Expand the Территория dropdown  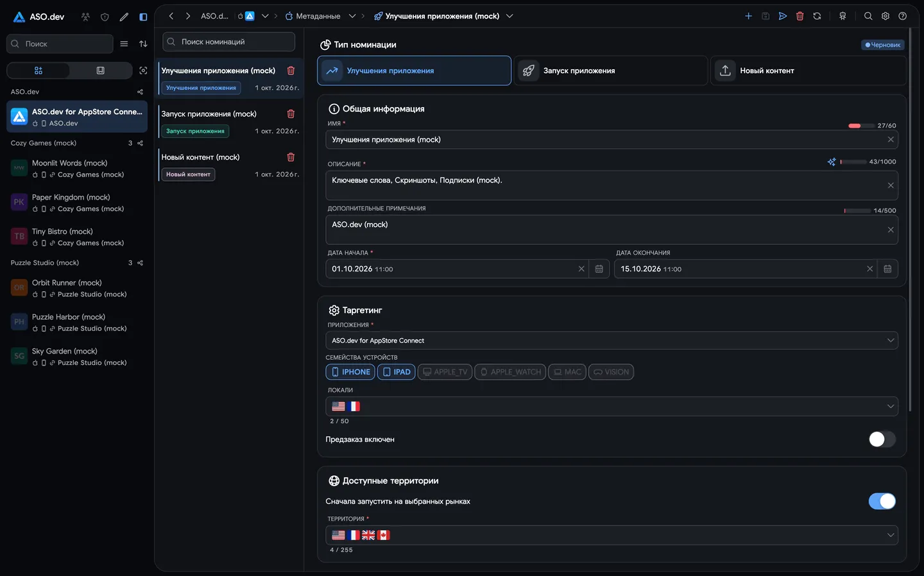(612, 535)
